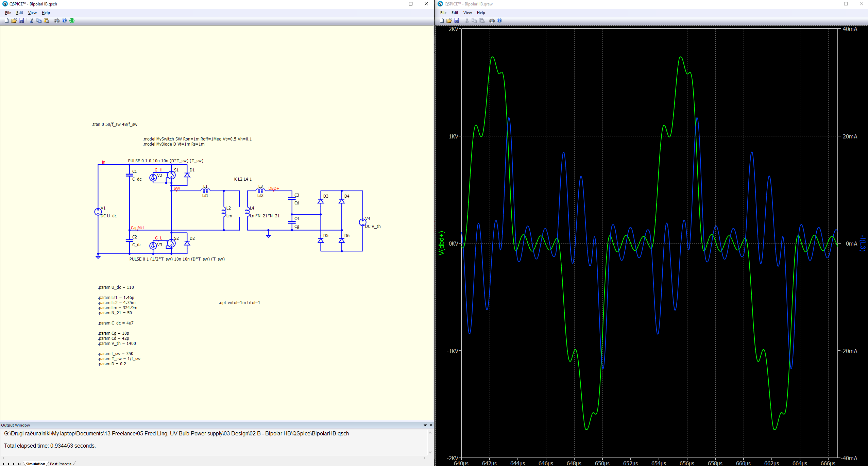Help icon in waveform viewer toolbar
The image size is (868, 466).
click(499, 21)
